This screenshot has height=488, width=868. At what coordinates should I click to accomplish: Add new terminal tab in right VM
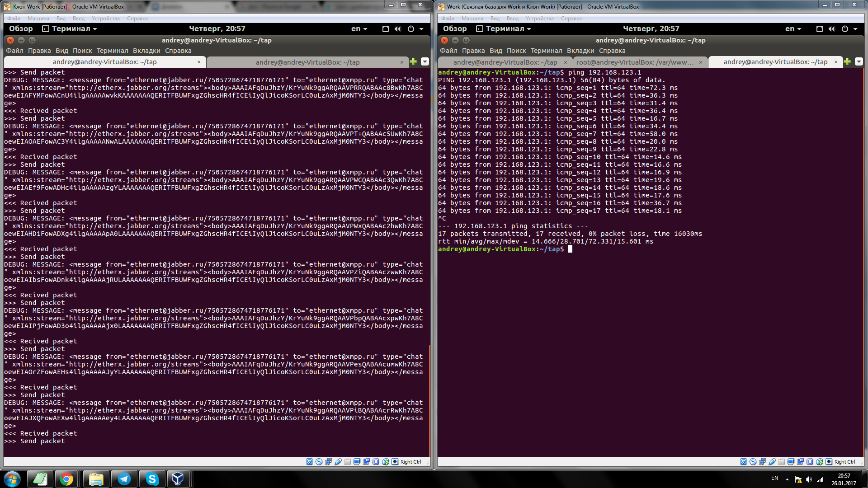[847, 62]
